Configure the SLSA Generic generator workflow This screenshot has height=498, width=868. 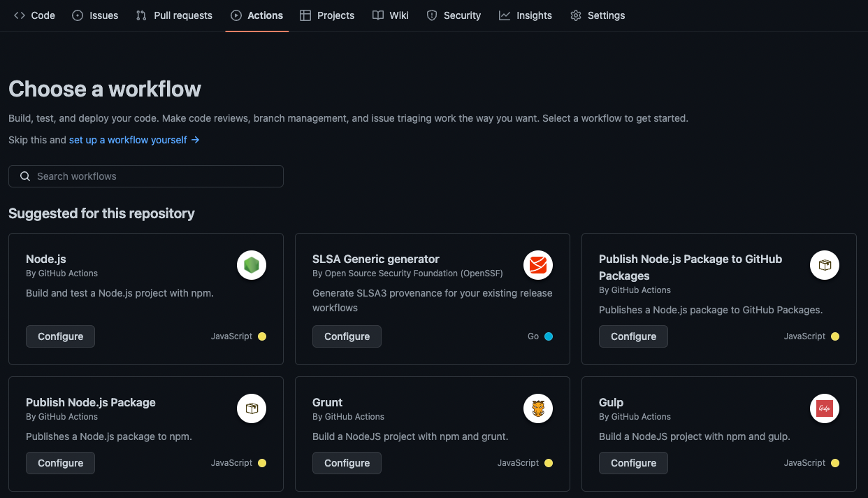pos(347,336)
